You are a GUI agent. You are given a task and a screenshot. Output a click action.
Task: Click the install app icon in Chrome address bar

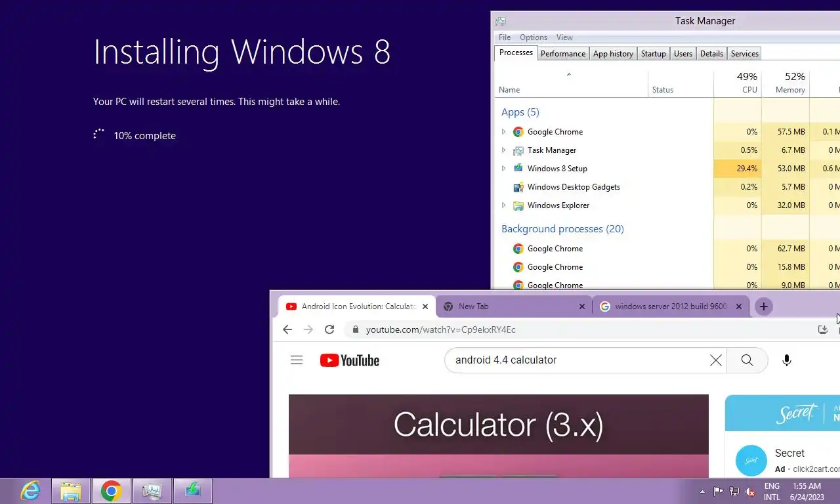point(823,329)
